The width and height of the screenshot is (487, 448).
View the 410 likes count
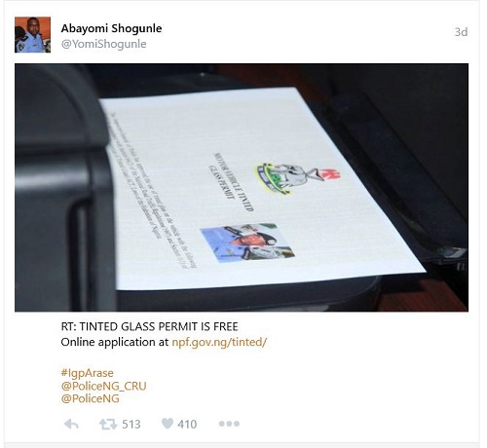click(x=187, y=425)
